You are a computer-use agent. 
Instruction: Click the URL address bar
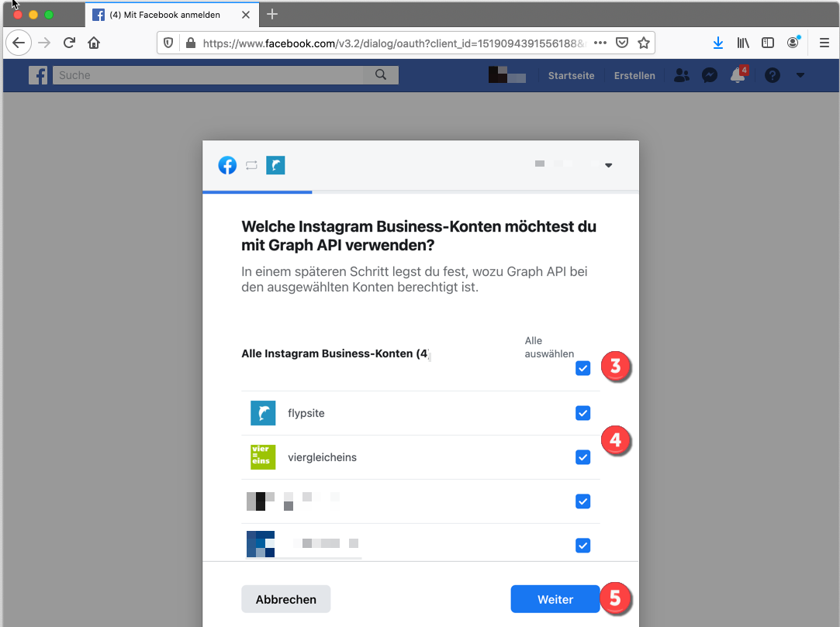(394, 43)
